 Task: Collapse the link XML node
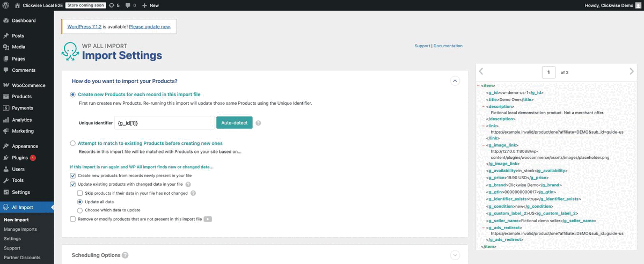click(483, 125)
